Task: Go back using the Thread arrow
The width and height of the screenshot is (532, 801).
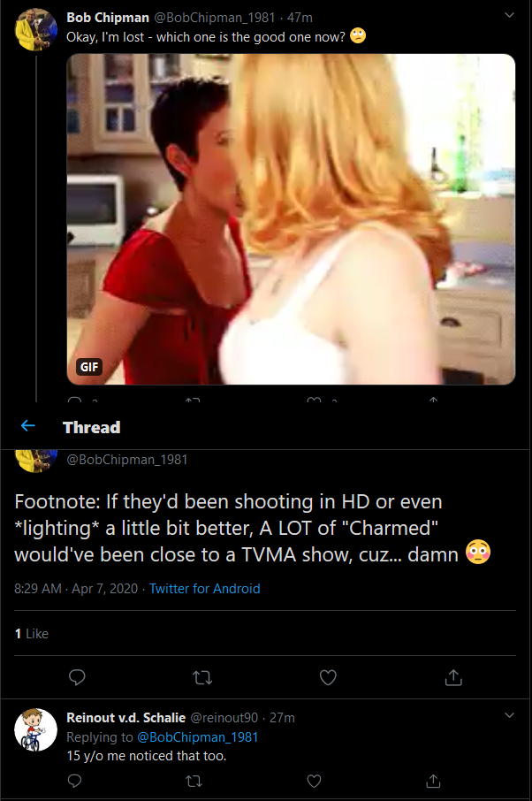Action: pos(28,425)
